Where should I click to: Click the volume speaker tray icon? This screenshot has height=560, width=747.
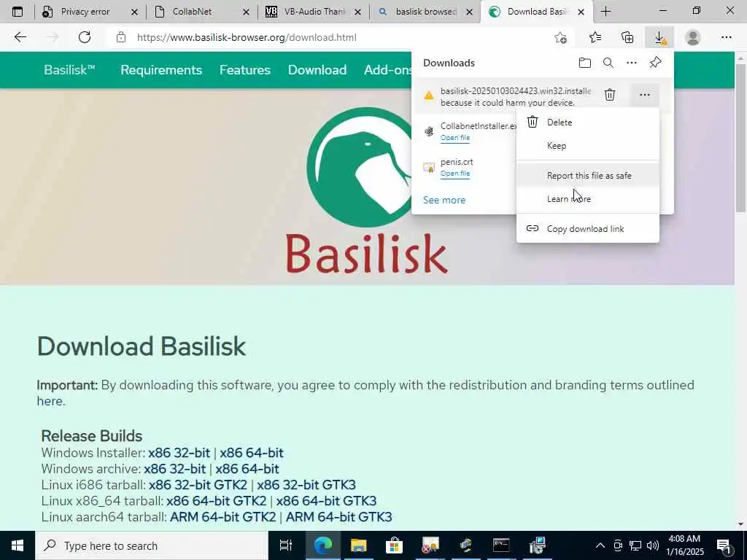pos(653,545)
